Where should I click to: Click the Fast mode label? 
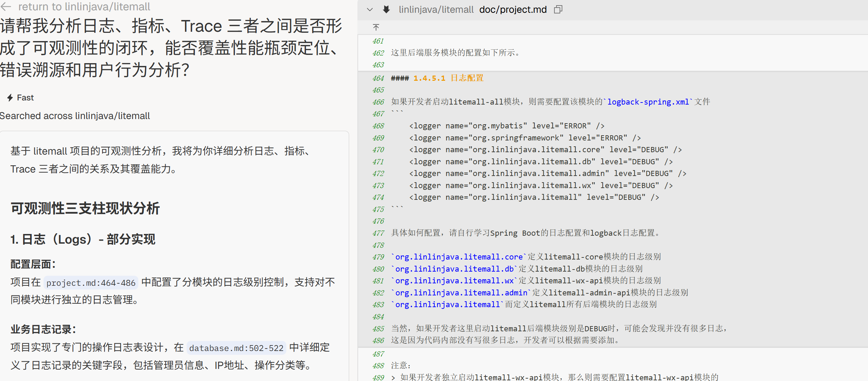[25, 98]
